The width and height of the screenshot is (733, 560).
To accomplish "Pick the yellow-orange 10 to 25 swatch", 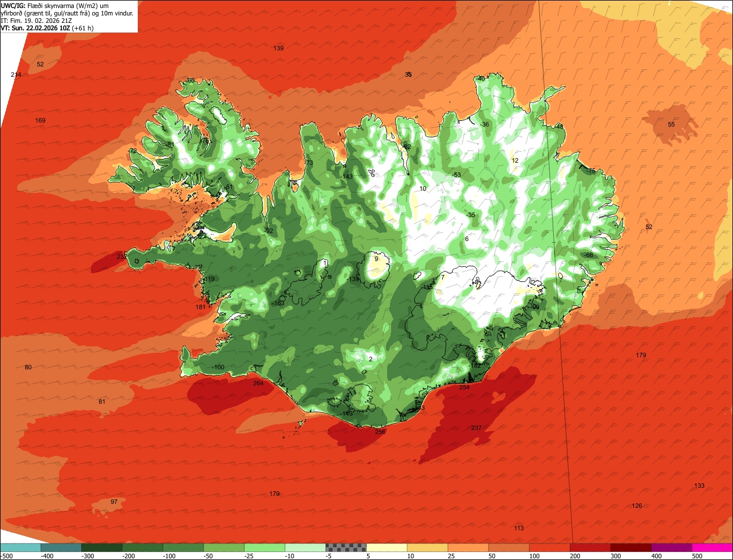I will pyautogui.click(x=427, y=547).
